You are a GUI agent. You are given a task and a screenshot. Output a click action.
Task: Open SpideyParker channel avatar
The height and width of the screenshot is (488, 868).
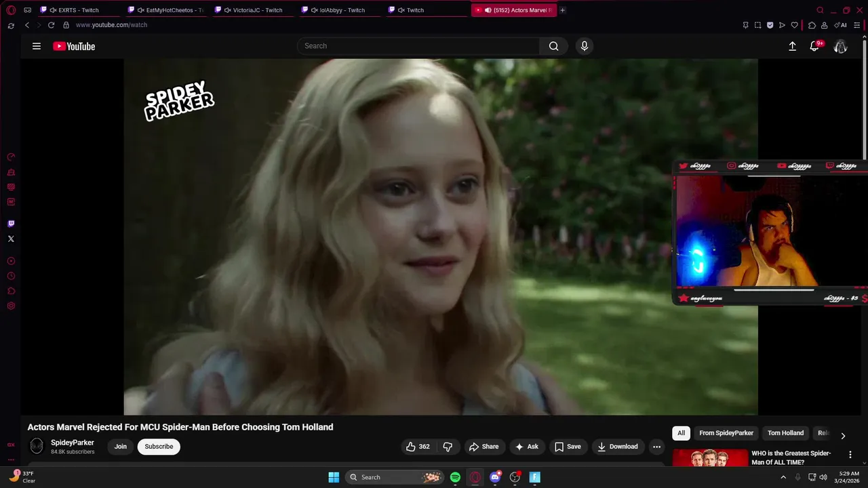37,446
